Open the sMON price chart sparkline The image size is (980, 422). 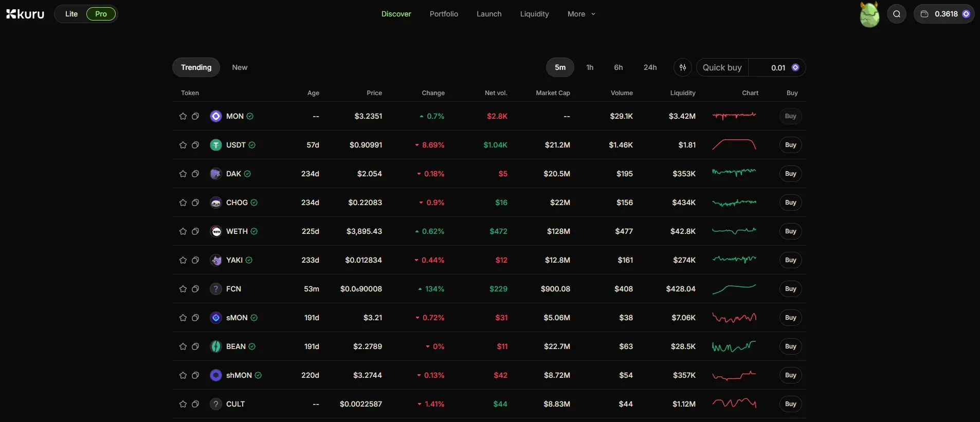pos(734,318)
